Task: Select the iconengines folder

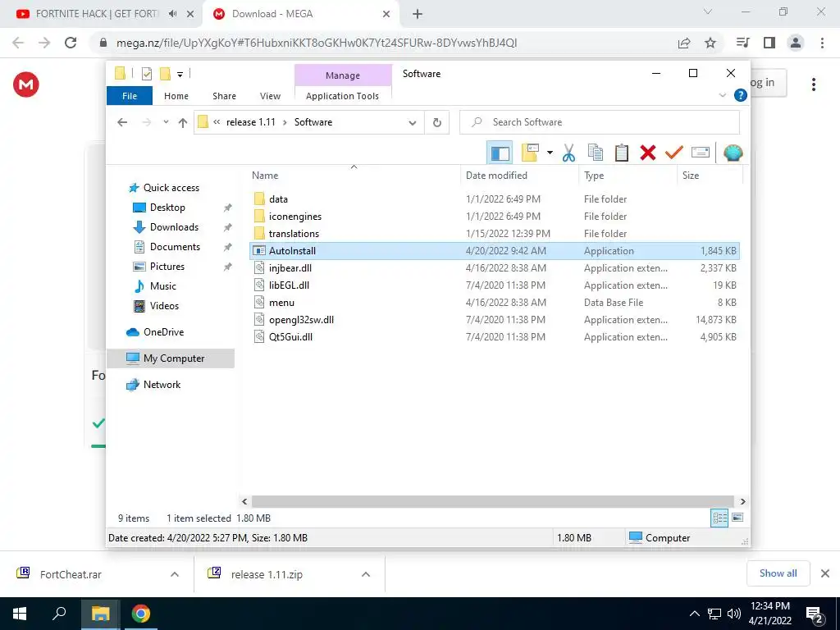Action: click(494, 217)
